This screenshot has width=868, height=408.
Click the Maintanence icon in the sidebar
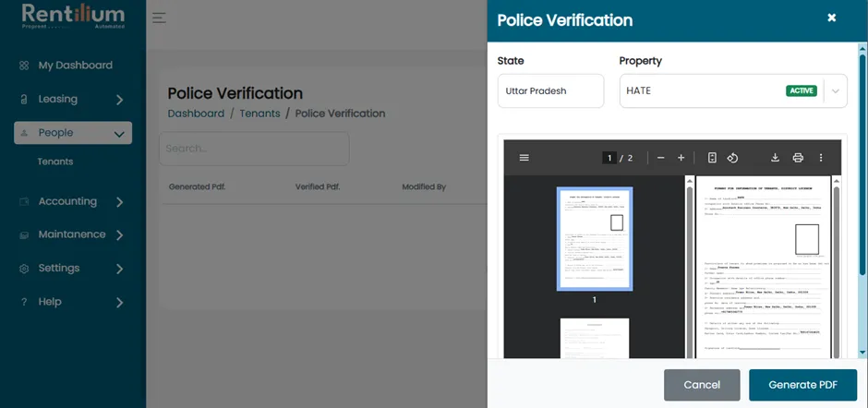point(24,234)
